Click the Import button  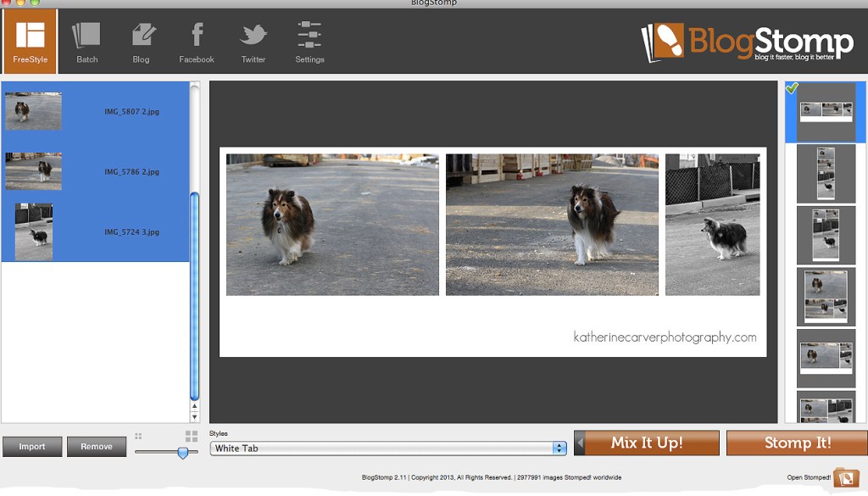(x=31, y=446)
